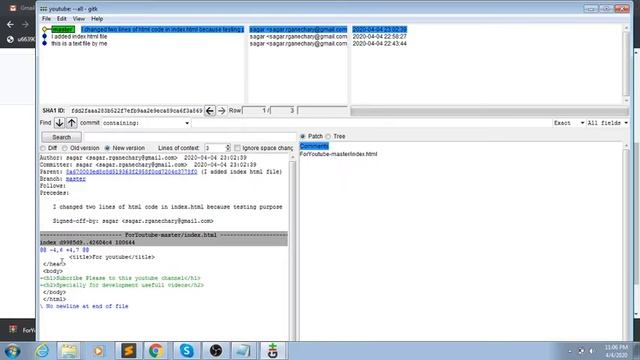This screenshot has width=640, height=360.
Task: Click date 2020-04-04 22:43:44
Action: tap(380, 43)
